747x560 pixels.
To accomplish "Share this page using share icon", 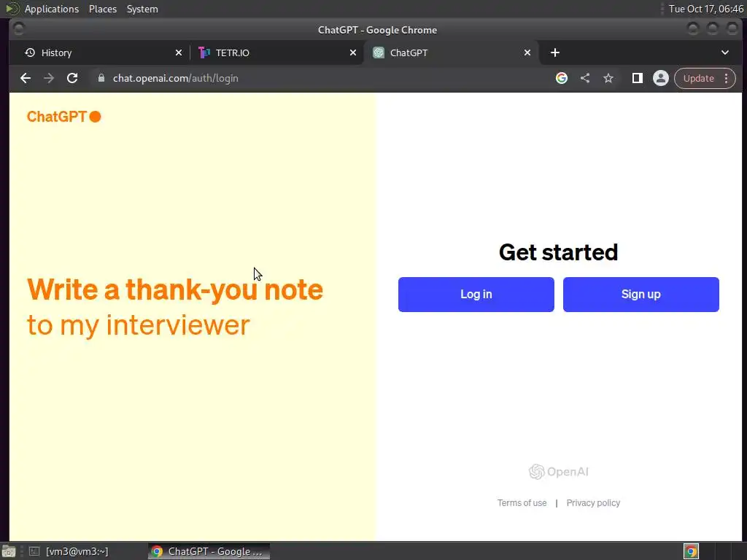I will (x=585, y=78).
